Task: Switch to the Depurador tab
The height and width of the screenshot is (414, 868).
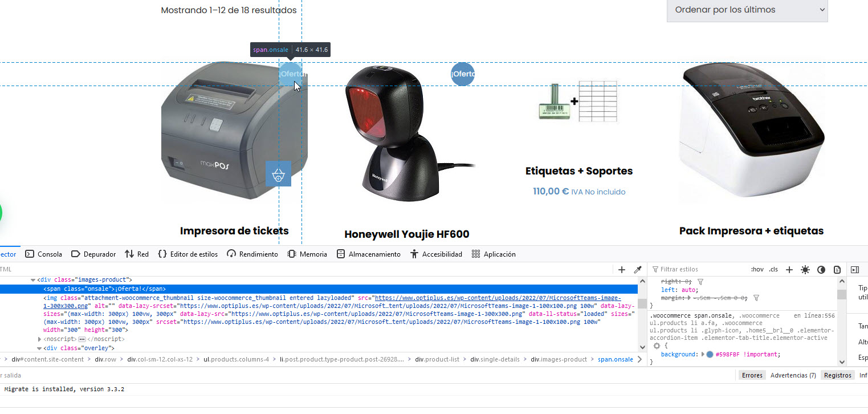Action: 93,254
